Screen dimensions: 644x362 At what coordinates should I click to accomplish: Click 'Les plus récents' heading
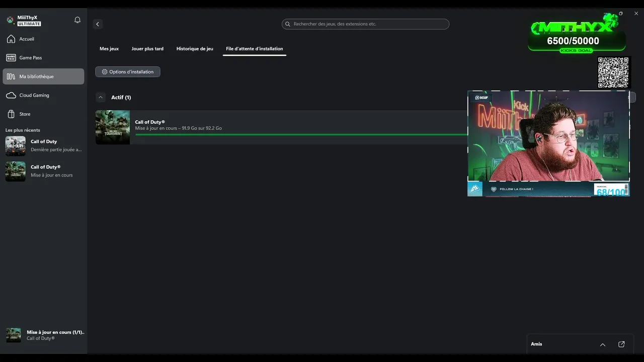tap(23, 130)
